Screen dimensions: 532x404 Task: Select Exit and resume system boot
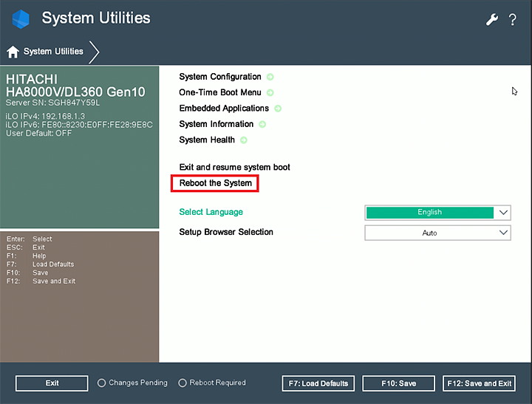tap(234, 167)
